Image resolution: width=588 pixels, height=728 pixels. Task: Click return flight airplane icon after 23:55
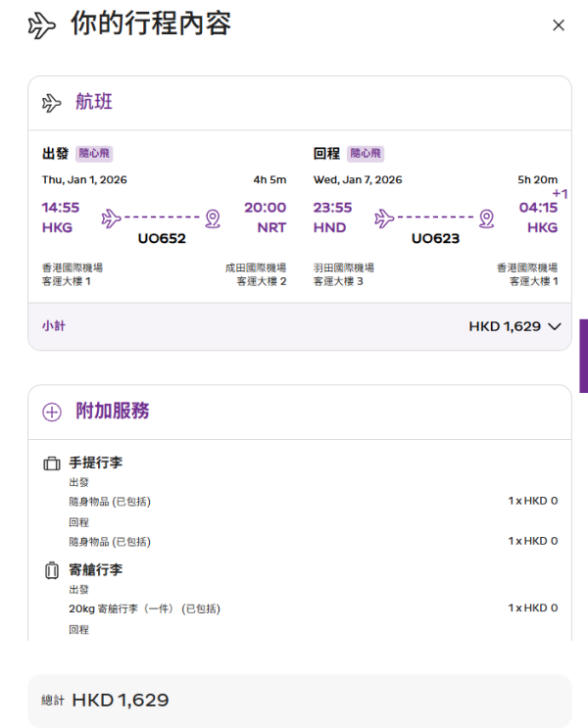coord(383,217)
